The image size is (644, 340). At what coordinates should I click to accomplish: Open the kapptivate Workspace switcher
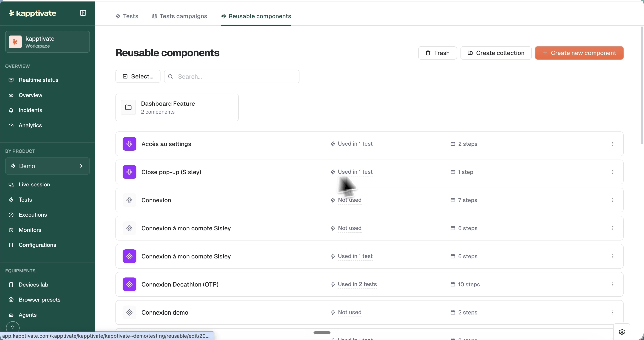point(47,42)
